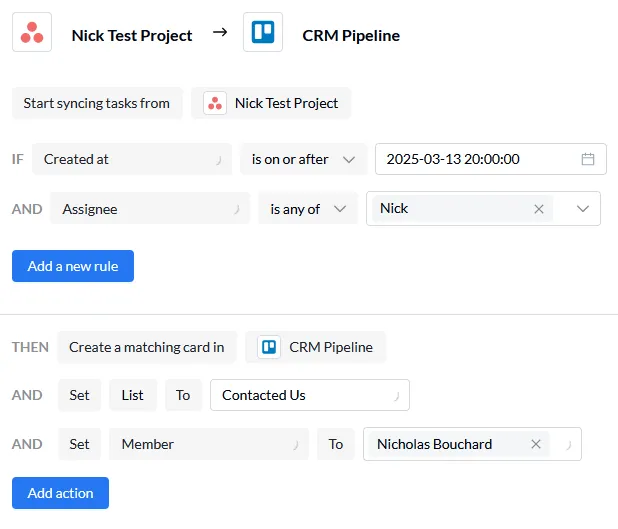618x529 pixels.
Task: Open the Assignee field selector
Action: pyautogui.click(x=150, y=209)
